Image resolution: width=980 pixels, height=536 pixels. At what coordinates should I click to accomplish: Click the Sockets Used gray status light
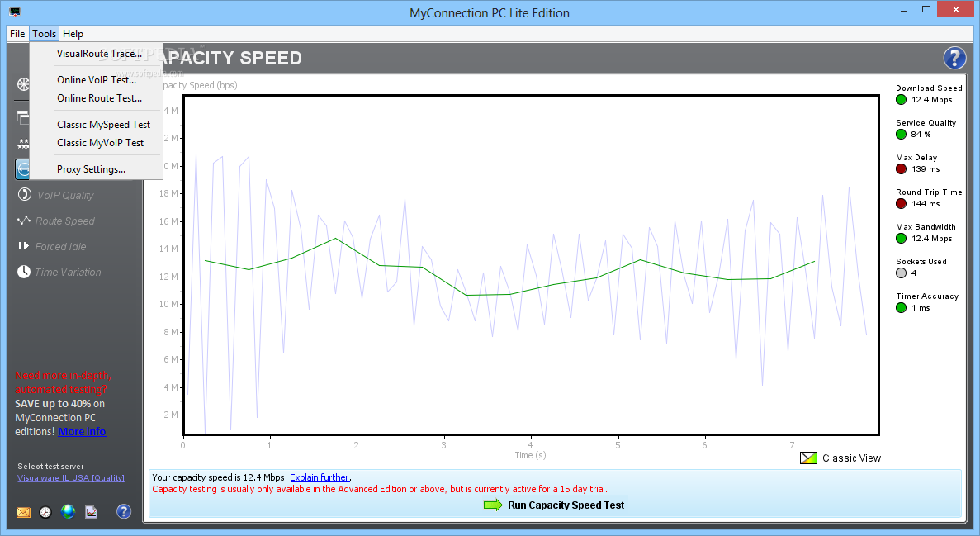coord(902,273)
